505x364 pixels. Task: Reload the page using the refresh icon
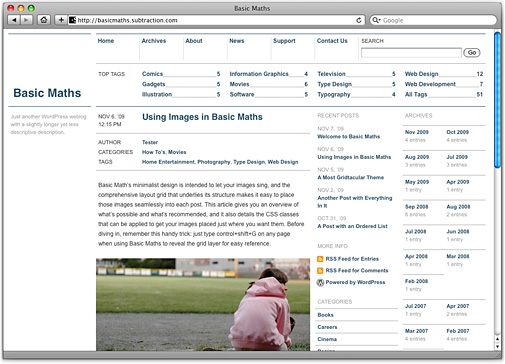click(359, 20)
